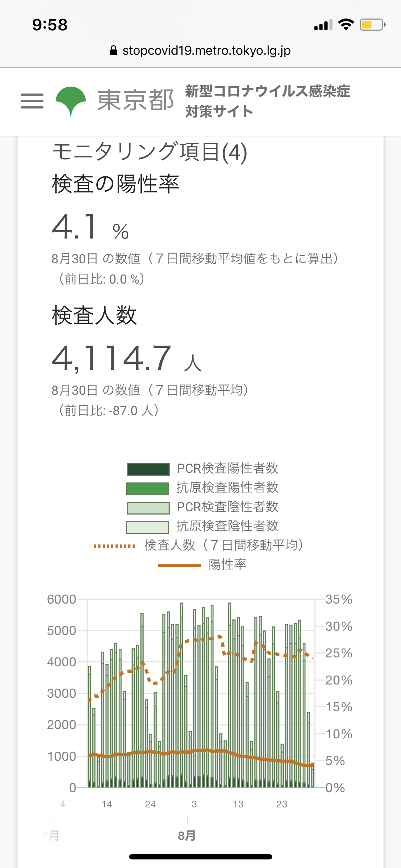
Task: Tap the 8月 month label on chart axis
Action: [x=187, y=835]
